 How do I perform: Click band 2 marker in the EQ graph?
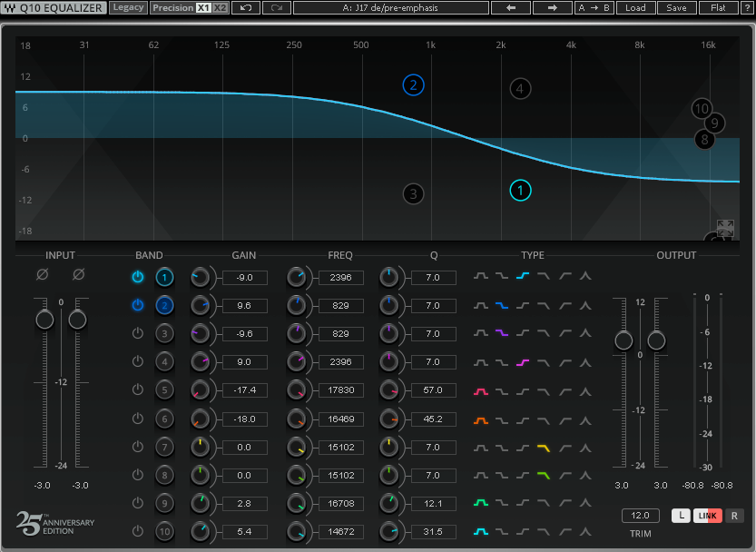click(x=413, y=85)
